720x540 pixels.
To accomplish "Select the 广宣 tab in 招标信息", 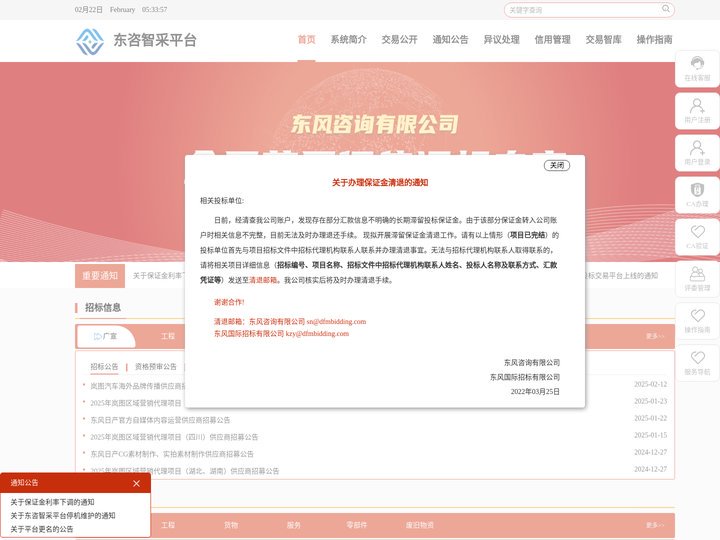I will [106, 337].
